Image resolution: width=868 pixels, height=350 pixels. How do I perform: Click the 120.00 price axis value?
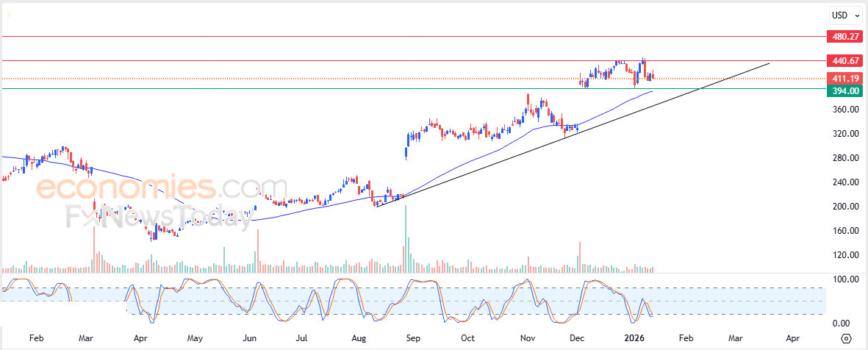(847, 255)
